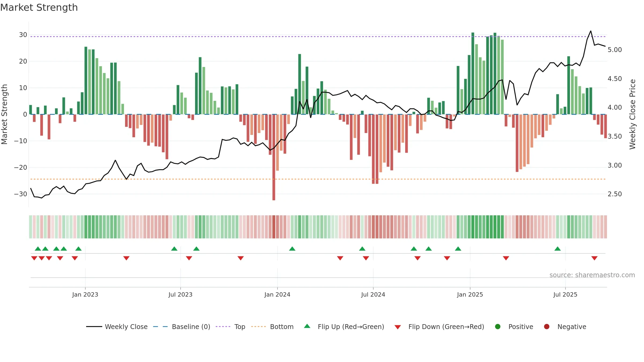
Task: Click the flip-down marker nearest Jul 2025
Action: (x=594, y=258)
